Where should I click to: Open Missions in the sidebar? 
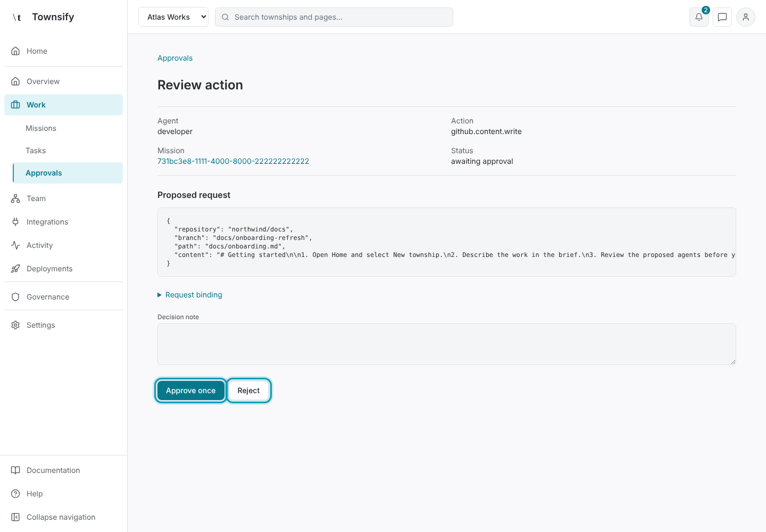[x=41, y=128]
